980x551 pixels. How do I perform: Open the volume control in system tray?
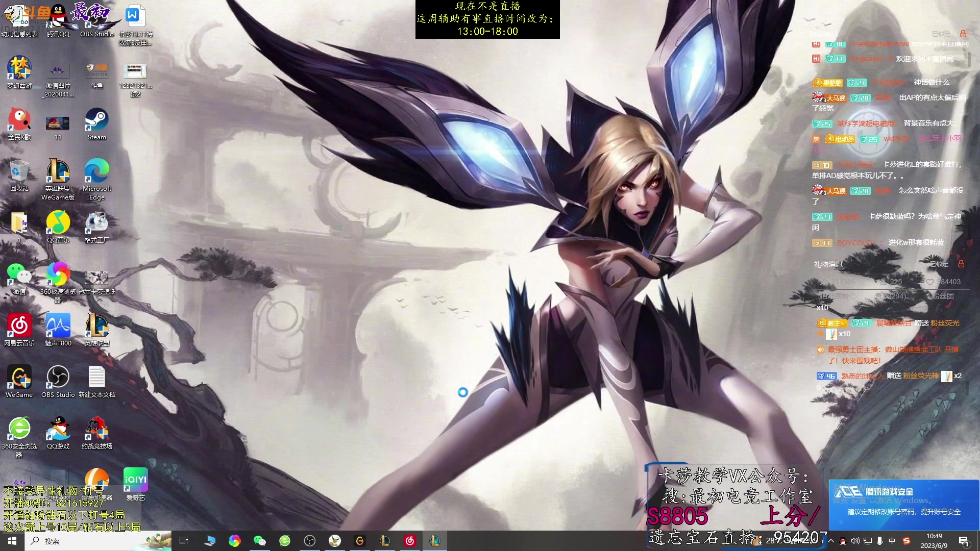(855, 541)
